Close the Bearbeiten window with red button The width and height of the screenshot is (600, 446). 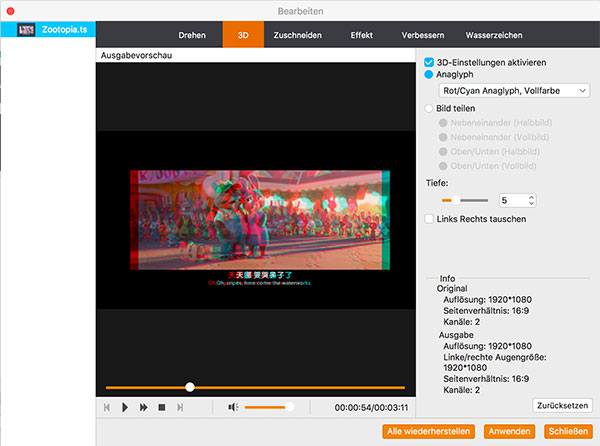(11, 11)
